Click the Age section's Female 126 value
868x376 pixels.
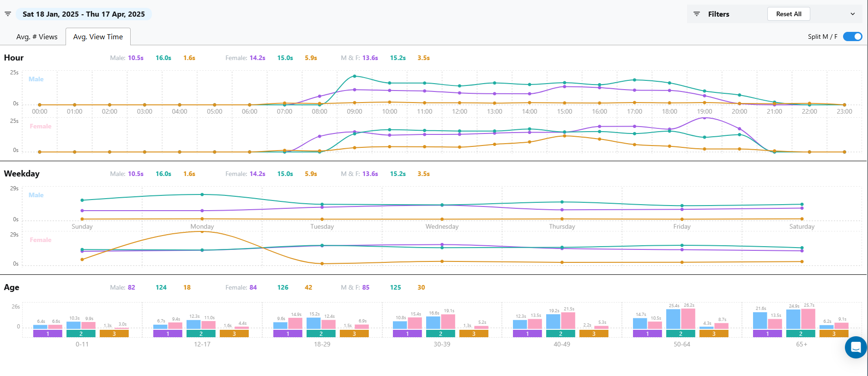(x=283, y=287)
